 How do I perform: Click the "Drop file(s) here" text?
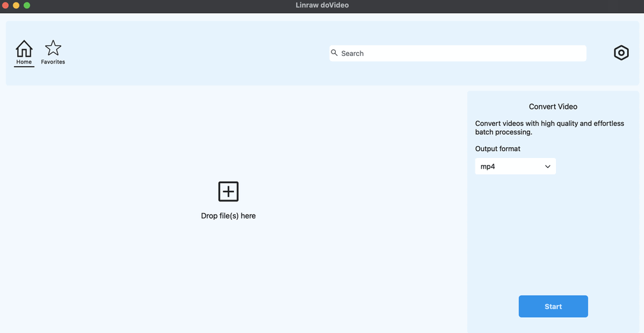tap(228, 216)
